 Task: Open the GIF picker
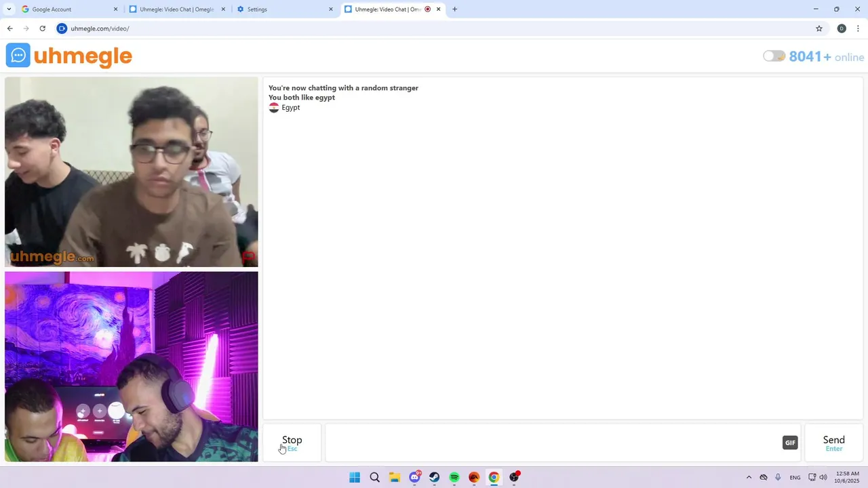pos(790,443)
